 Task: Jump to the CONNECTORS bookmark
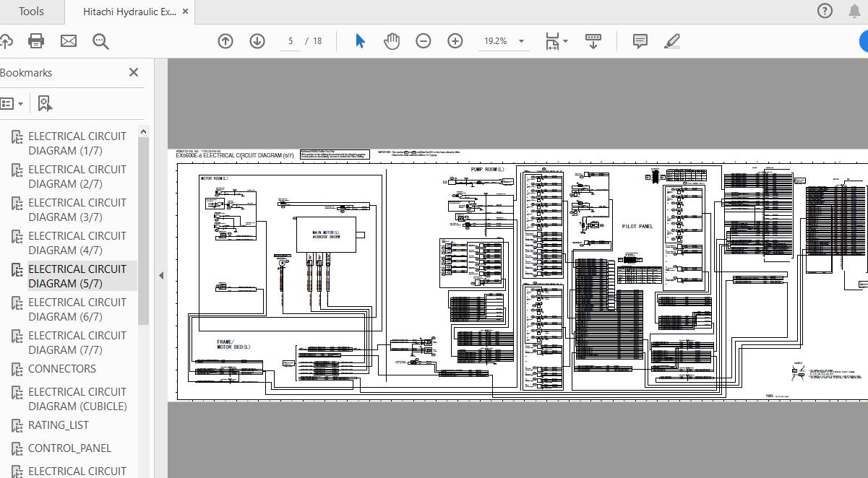61,369
